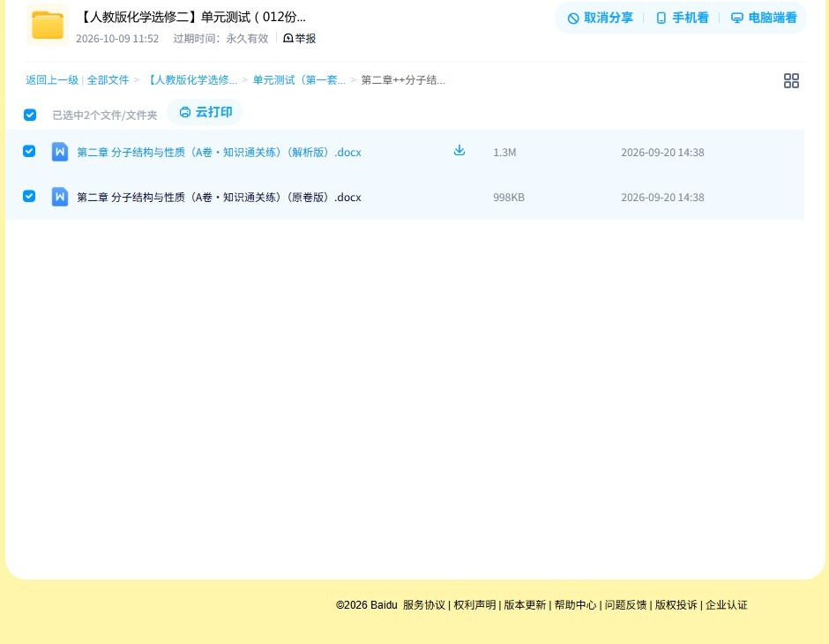
Task: Click the 云打印 cloud print button
Action: pyautogui.click(x=205, y=112)
